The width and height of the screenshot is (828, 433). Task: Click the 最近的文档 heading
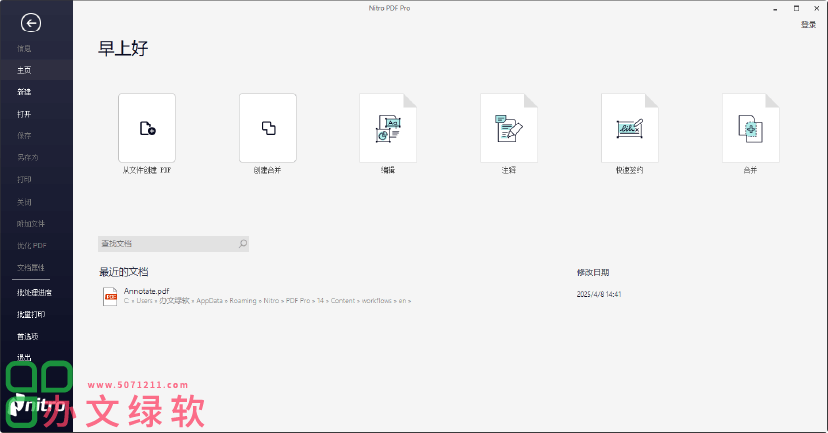124,272
